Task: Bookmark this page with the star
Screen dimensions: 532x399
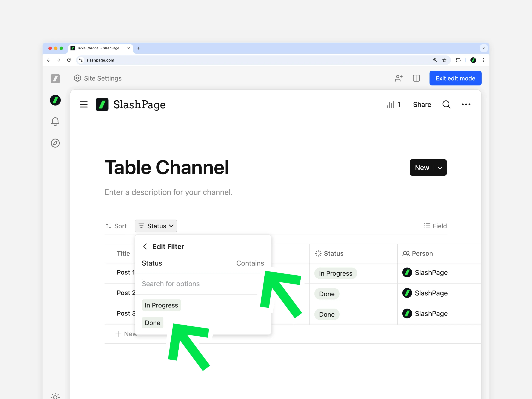Action: pyautogui.click(x=444, y=60)
